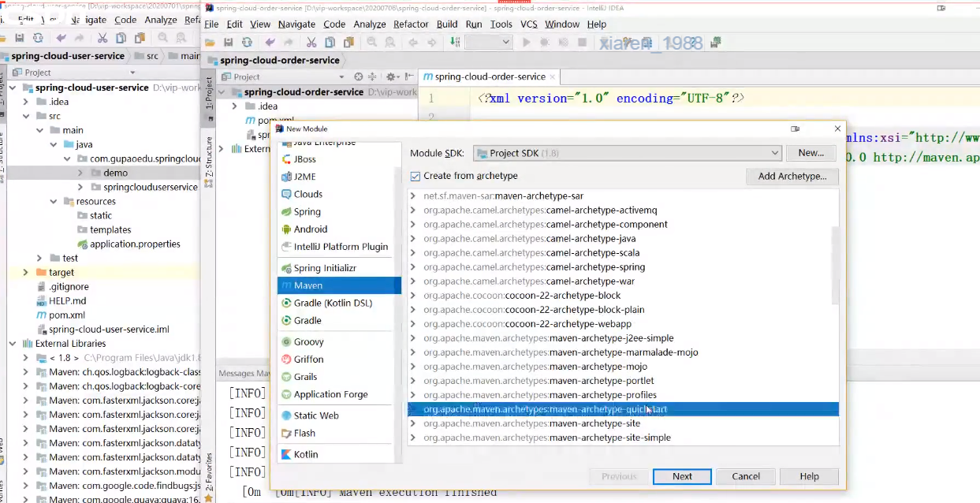Click the Paste icon in order-service toolbar
Screen dimensions: 980x503
coord(348,43)
